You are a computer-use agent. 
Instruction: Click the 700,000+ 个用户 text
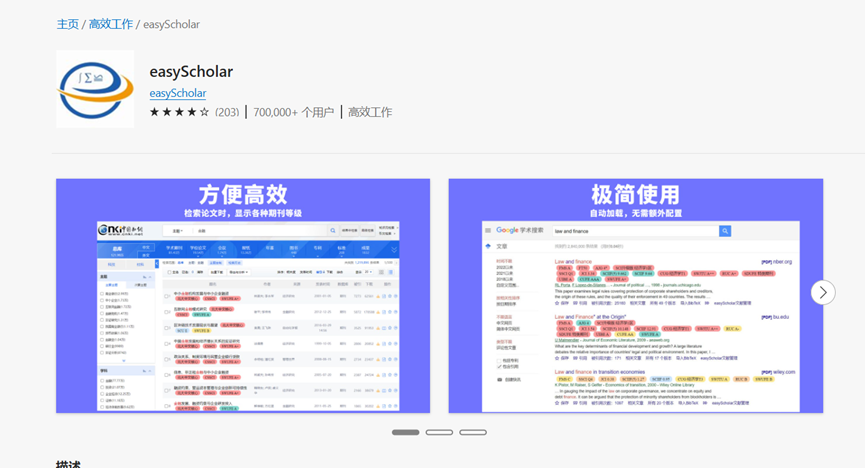click(293, 112)
